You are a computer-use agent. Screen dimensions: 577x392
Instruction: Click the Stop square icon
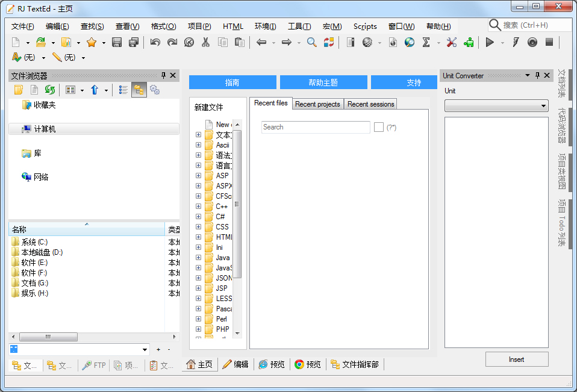coord(549,42)
